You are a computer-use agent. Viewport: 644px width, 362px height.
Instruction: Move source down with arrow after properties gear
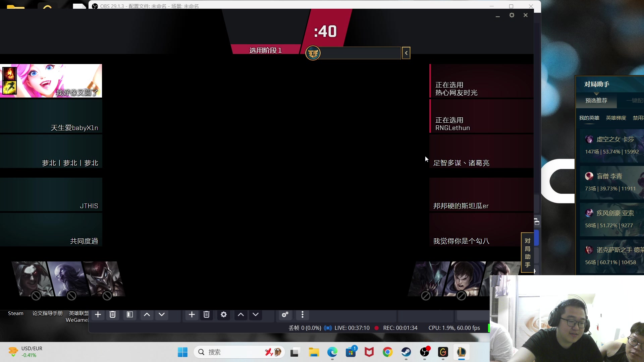256,314
